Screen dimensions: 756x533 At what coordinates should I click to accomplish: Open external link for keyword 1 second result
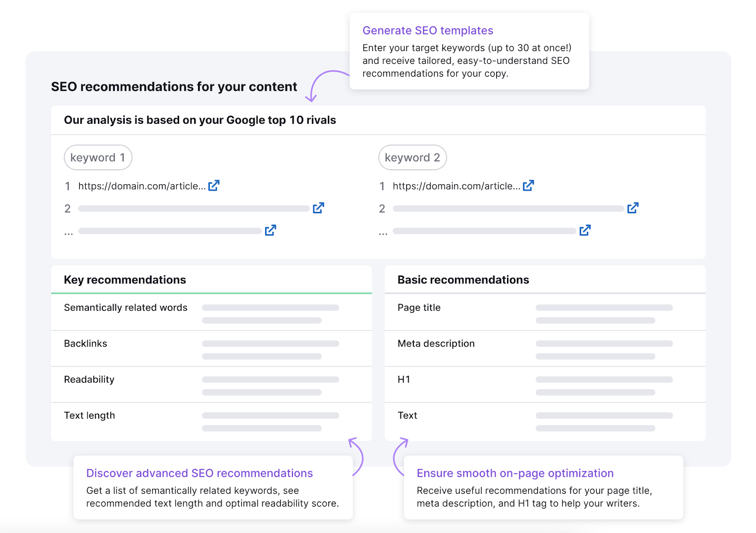[318, 208]
